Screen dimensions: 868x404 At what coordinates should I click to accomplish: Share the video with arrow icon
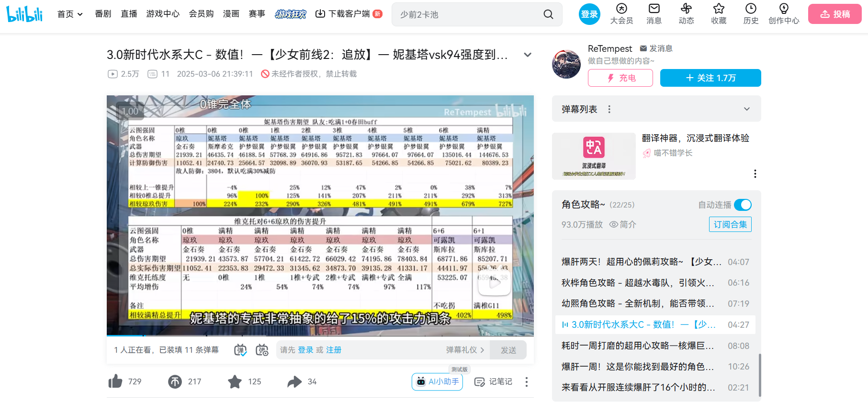pos(294,381)
